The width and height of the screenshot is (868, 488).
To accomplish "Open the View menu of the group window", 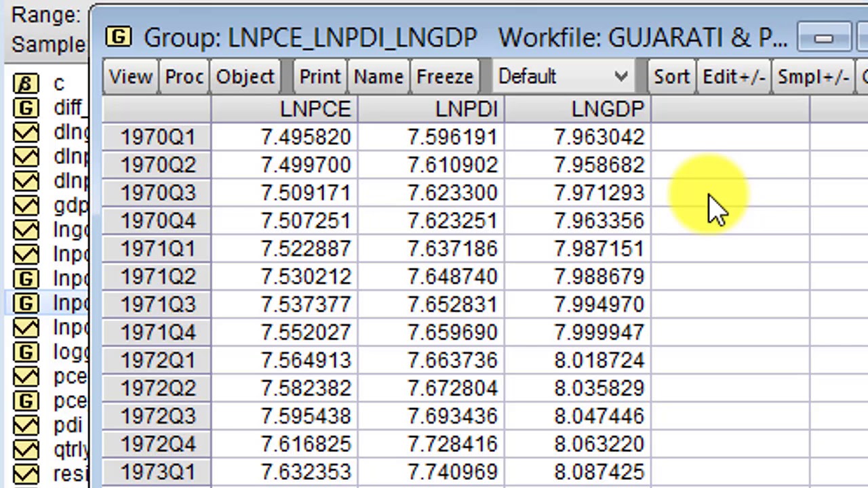I will (131, 77).
